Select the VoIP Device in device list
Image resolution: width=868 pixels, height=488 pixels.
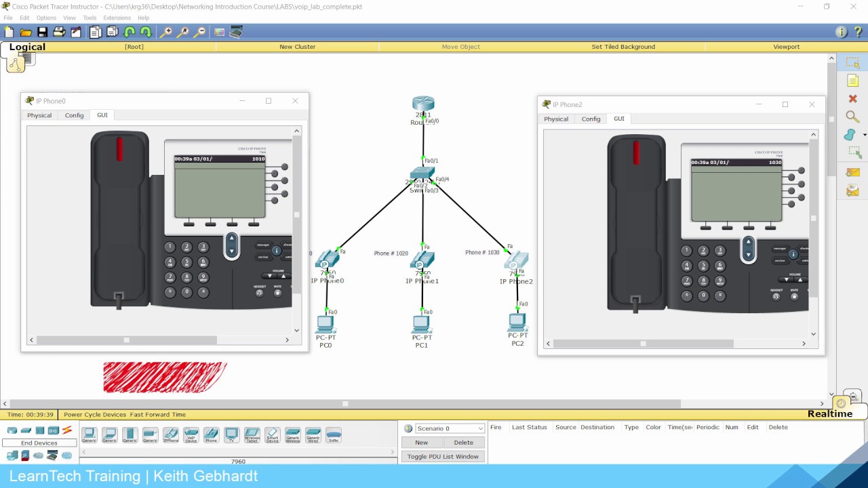click(191, 434)
